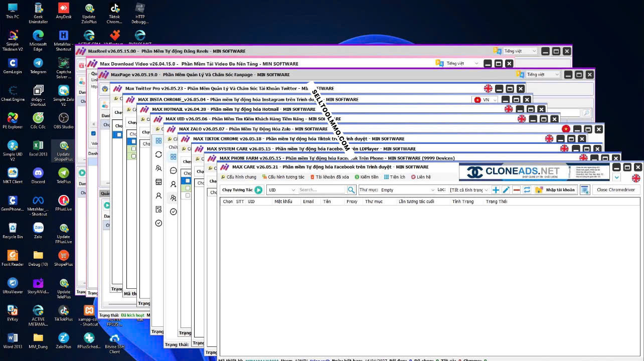Click Vietnam flag in MAX ZALO title bar

coord(566,129)
